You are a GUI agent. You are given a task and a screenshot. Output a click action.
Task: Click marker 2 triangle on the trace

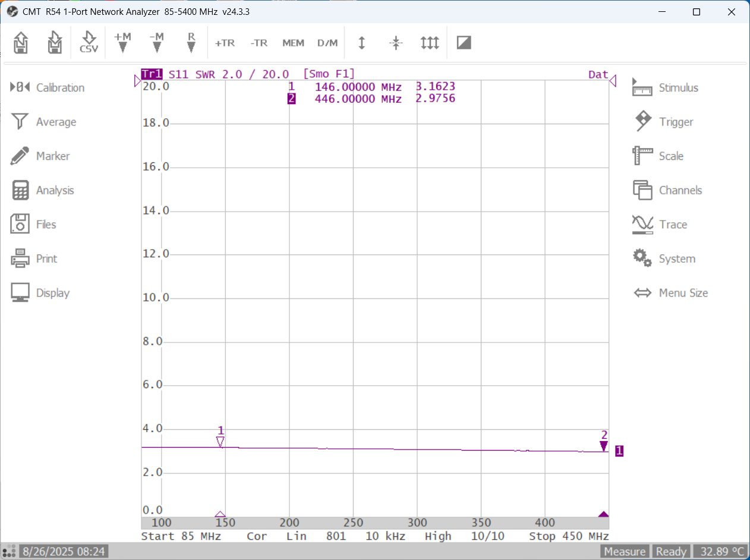(604, 446)
